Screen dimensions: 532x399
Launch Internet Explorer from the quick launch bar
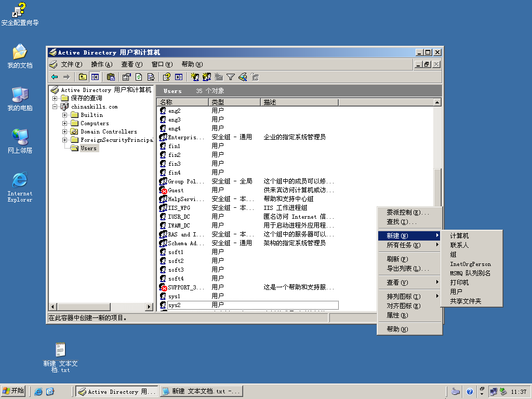[x=38, y=392]
